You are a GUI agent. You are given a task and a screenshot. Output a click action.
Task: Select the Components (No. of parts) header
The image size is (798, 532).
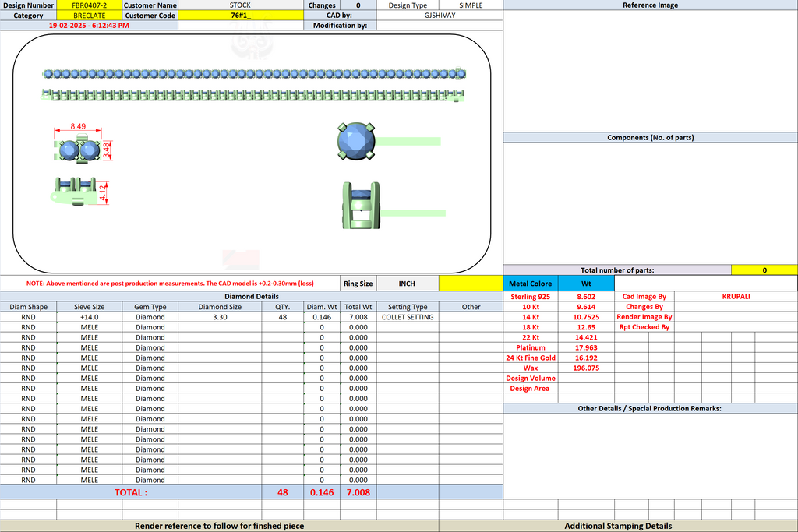click(651, 137)
